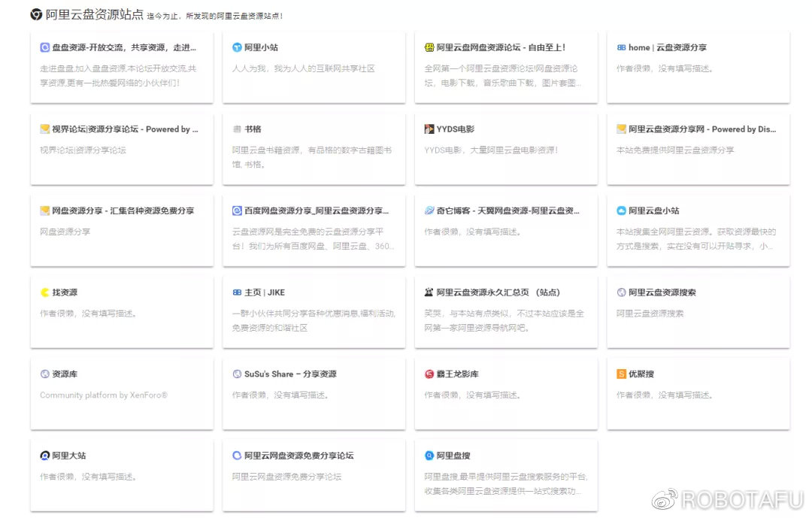Click description starting 云盘资源网是完全免费的
The image size is (812, 518).
[x=313, y=239]
